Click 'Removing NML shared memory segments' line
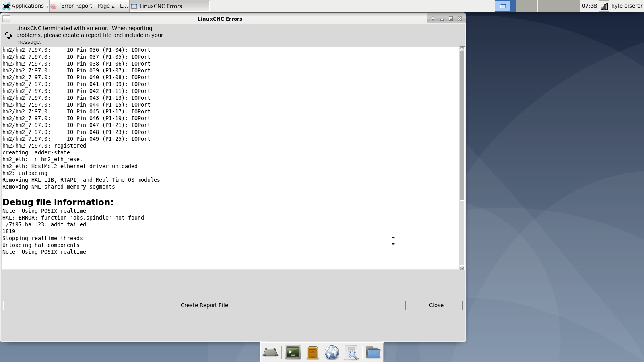The height and width of the screenshot is (362, 644). (59, 187)
